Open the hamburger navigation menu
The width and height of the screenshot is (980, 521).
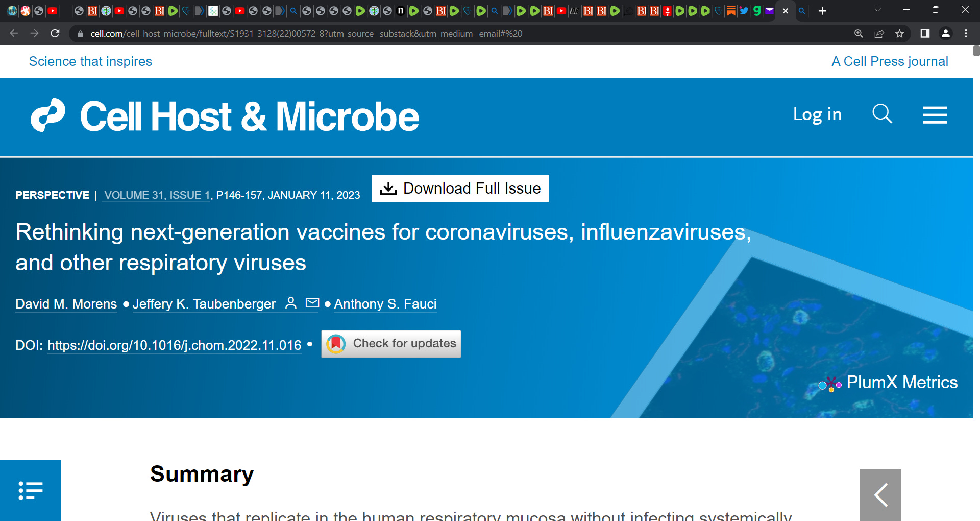click(935, 115)
